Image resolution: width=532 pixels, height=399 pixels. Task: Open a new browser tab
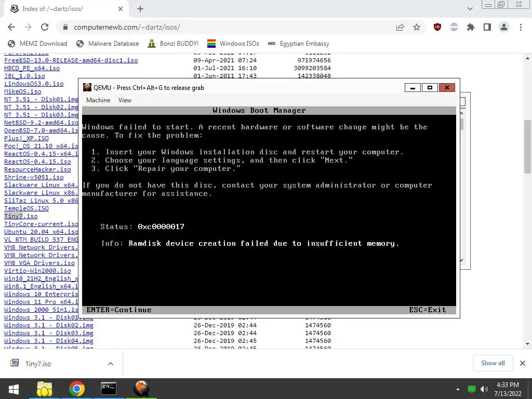[x=140, y=9]
